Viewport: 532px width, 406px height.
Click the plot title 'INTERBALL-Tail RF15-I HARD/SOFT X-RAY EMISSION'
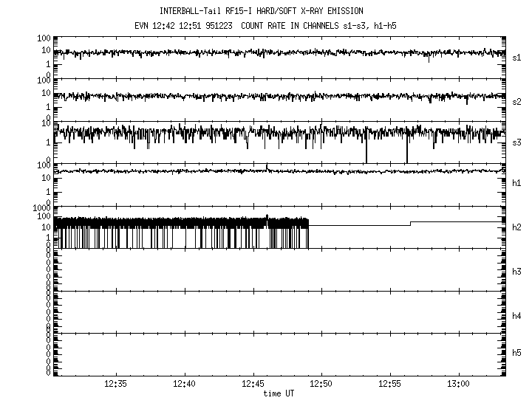261,11
